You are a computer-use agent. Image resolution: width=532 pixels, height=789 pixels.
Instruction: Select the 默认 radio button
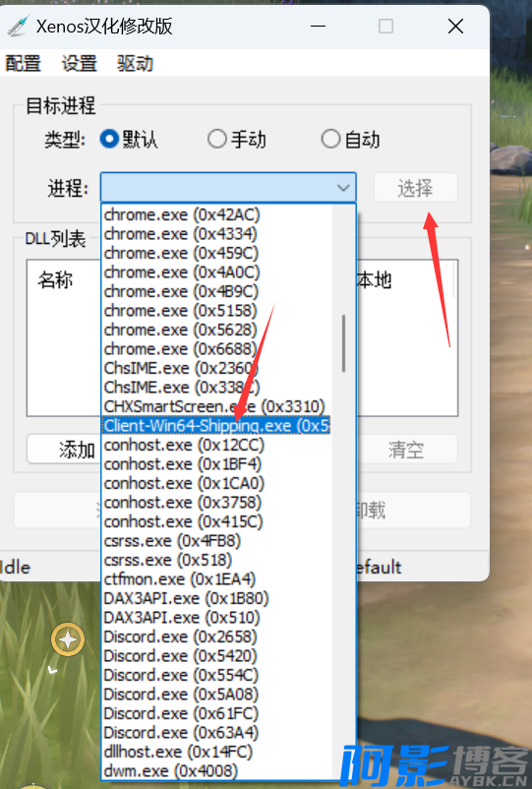point(109,139)
